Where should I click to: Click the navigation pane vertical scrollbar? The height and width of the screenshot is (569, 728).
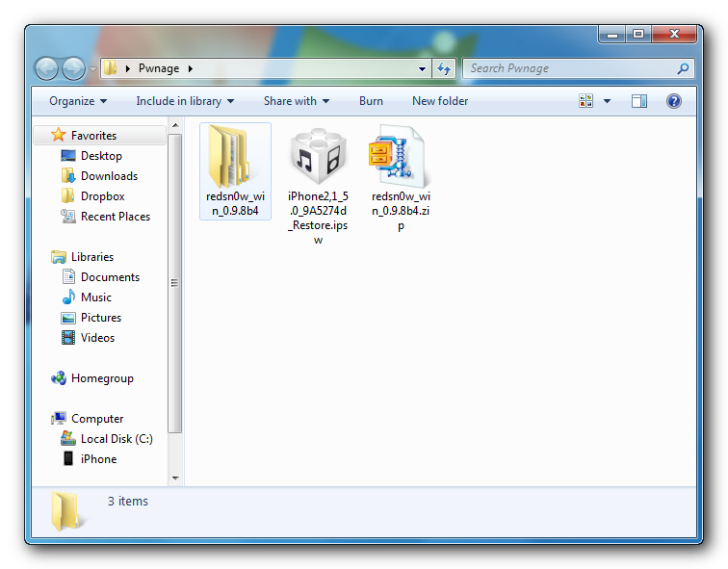(x=175, y=283)
